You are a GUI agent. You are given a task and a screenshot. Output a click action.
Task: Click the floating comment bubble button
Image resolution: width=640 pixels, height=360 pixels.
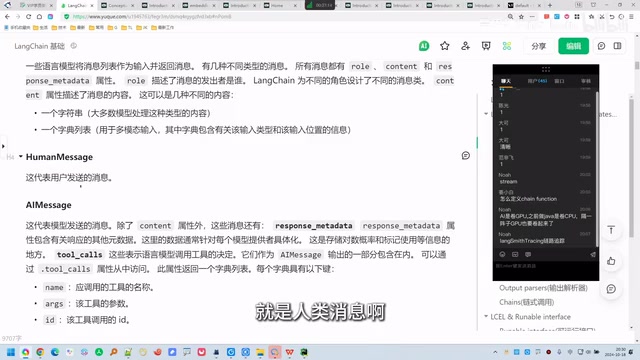pos(611,289)
